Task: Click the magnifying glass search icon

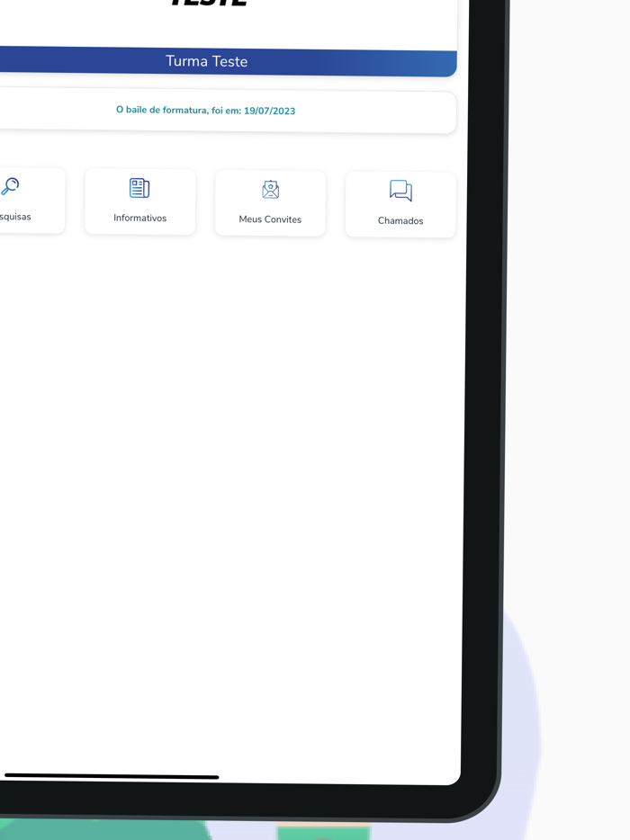Action: point(10,186)
